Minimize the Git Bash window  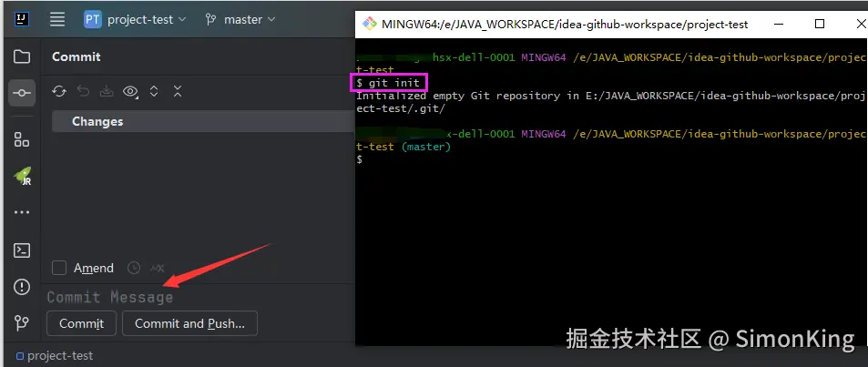[x=779, y=24]
